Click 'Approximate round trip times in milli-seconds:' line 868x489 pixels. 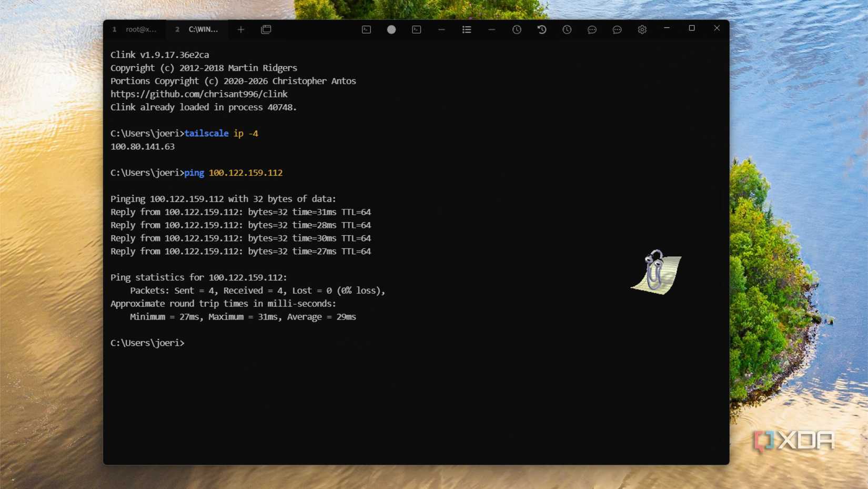point(223,304)
